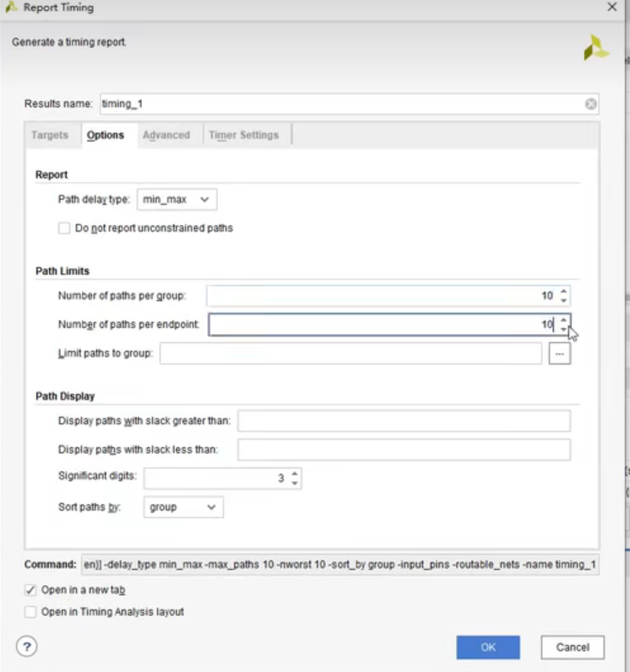Increase number of paths per endpoint
Screen dimensions: 630x672
(564, 320)
